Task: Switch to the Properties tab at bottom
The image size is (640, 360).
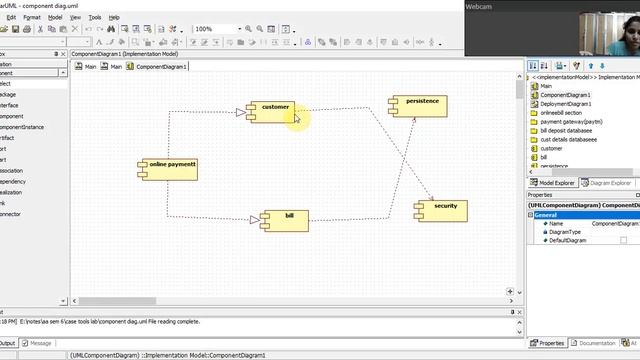Action: point(547,343)
